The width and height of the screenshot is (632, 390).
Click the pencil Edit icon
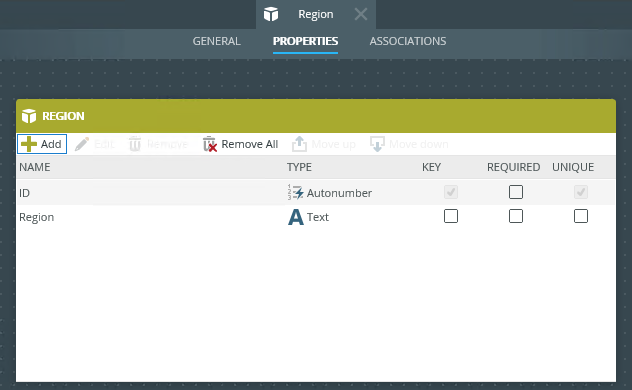click(x=82, y=144)
